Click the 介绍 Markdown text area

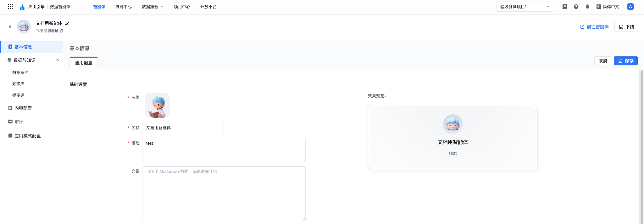[224, 194]
